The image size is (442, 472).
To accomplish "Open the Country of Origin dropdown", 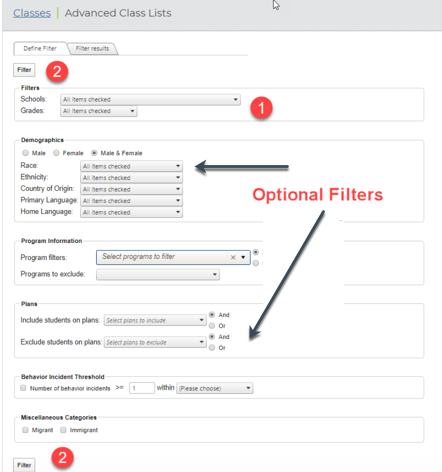I will [x=131, y=189].
